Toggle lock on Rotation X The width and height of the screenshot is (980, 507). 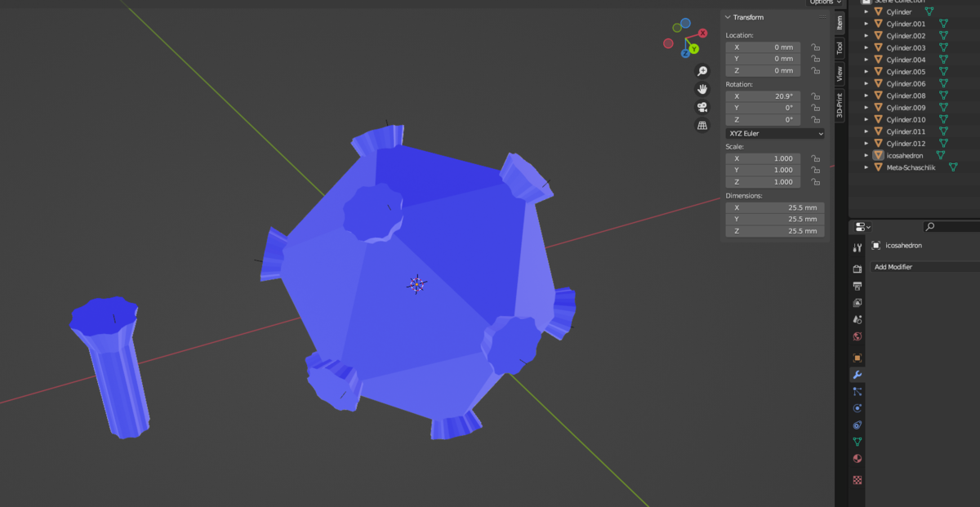(815, 96)
